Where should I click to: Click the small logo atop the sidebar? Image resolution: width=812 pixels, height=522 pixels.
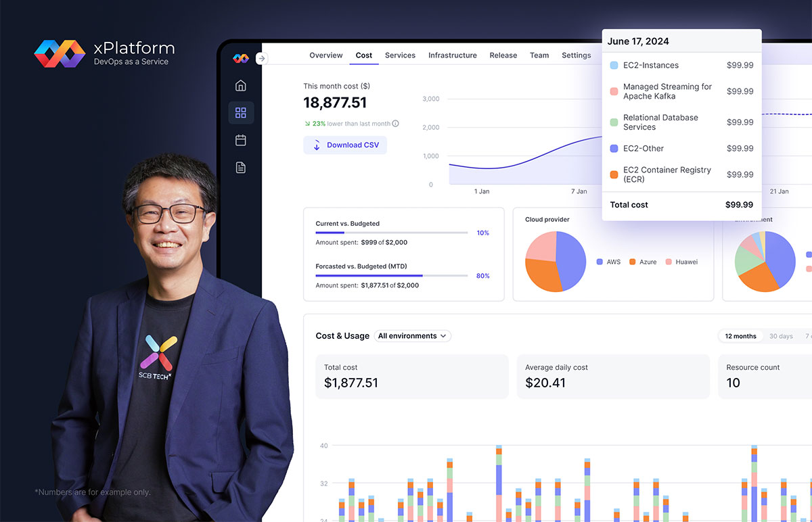tap(241, 58)
